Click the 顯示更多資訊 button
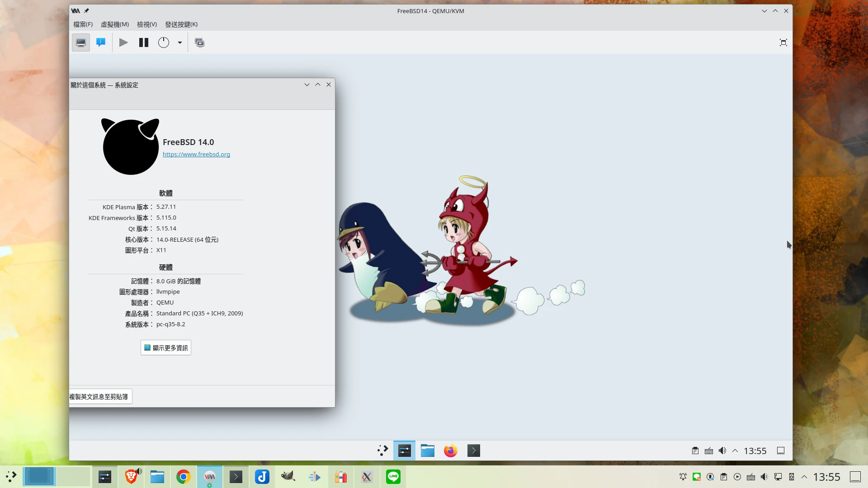 coord(166,348)
